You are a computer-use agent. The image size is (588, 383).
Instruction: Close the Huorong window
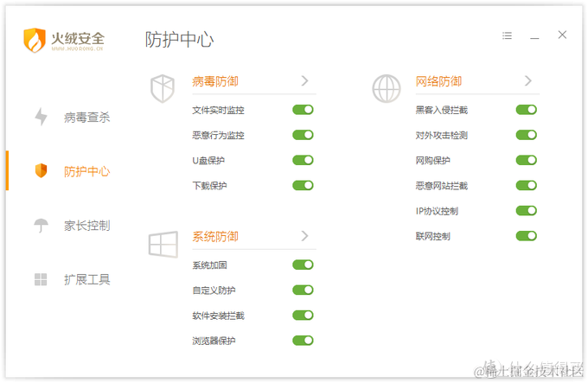562,35
